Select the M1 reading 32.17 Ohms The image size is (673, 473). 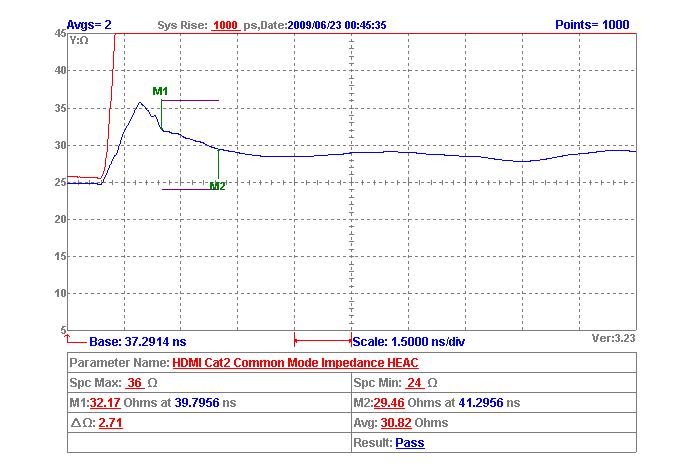pos(105,403)
